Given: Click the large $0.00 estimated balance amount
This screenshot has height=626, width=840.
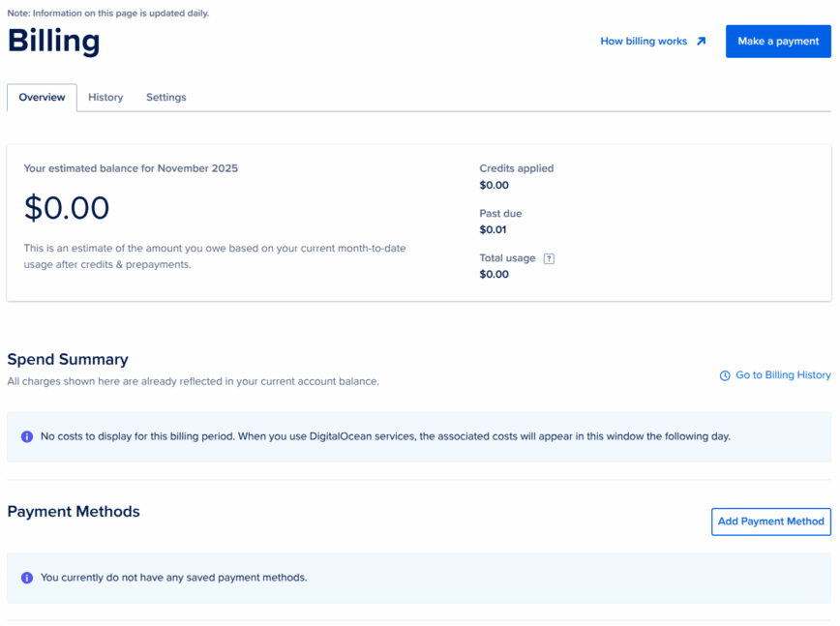Looking at the screenshot, I should coord(67,208).
